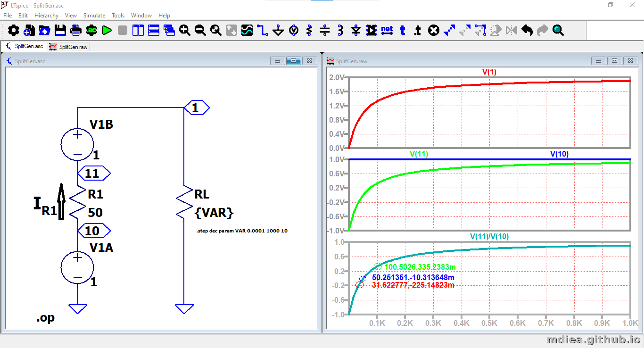The width and height of the screenshot is (644, 348).
Task: Open the View menu
Action: 71,16
